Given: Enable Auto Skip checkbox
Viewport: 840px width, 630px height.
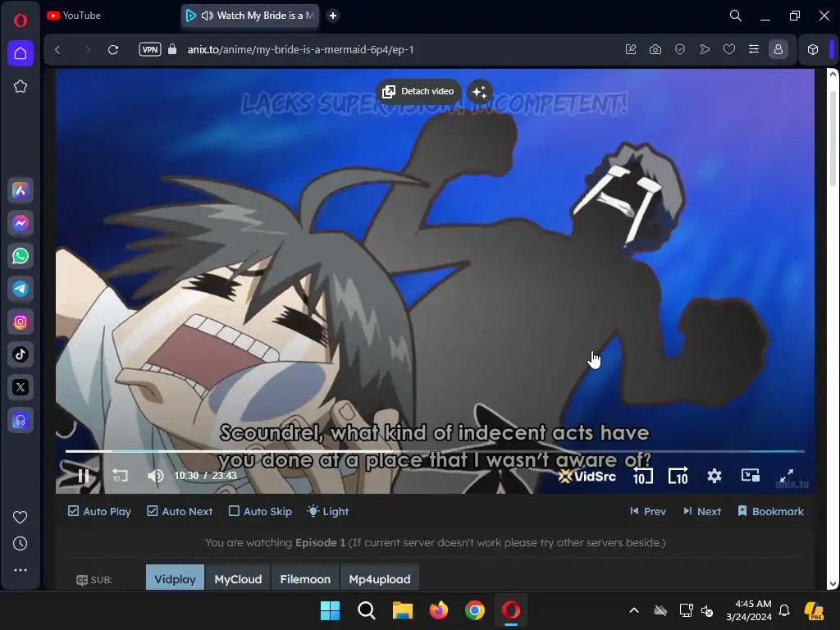Looking at the screenshot, I should point(234,511).
